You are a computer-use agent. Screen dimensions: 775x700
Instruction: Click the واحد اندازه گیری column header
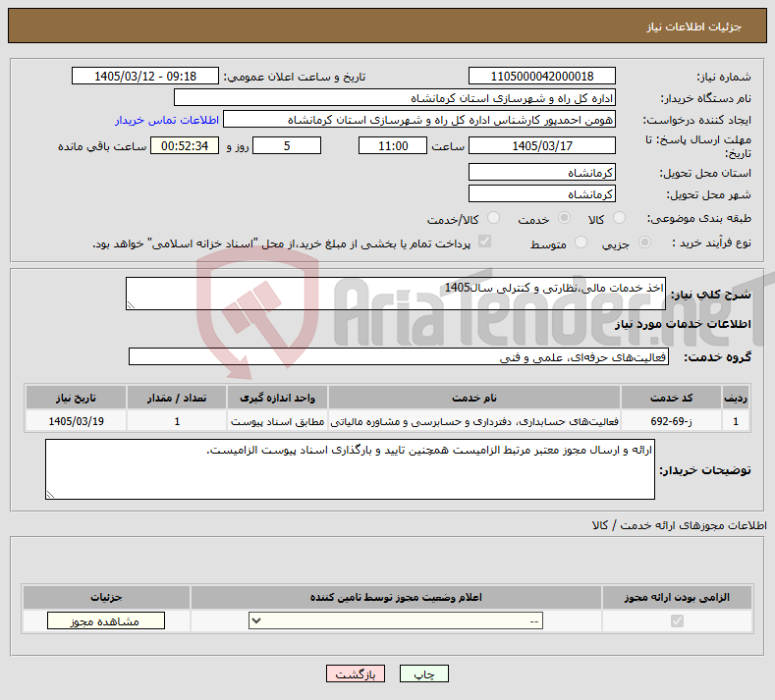click(x=277, y=398)
